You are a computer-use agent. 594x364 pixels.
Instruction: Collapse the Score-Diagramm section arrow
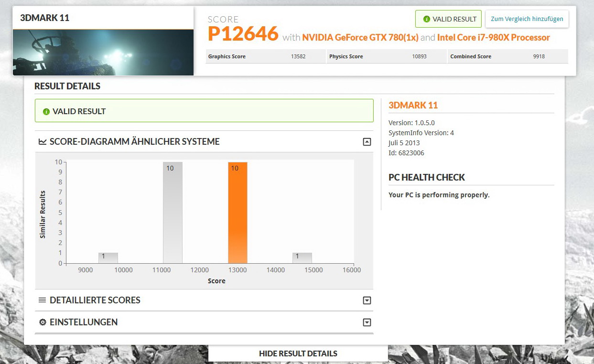coord(367,142)
